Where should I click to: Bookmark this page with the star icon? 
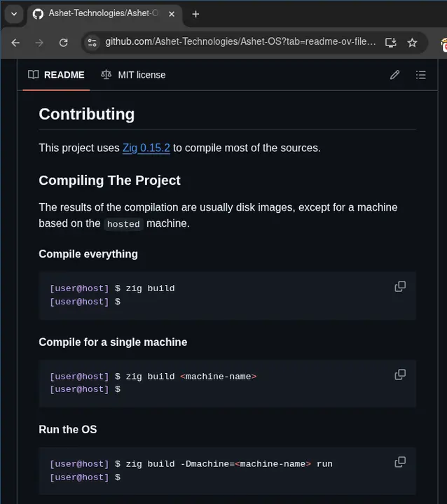pyautogui.click(x=412, y=43)
